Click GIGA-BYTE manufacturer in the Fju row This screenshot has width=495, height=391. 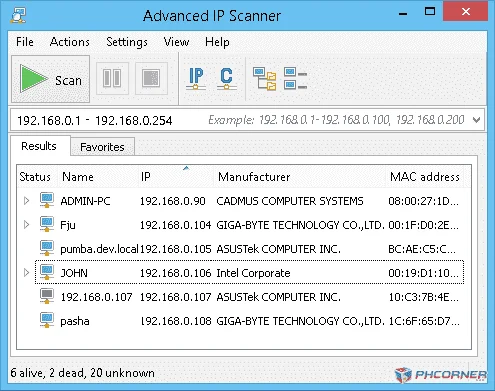300,225
